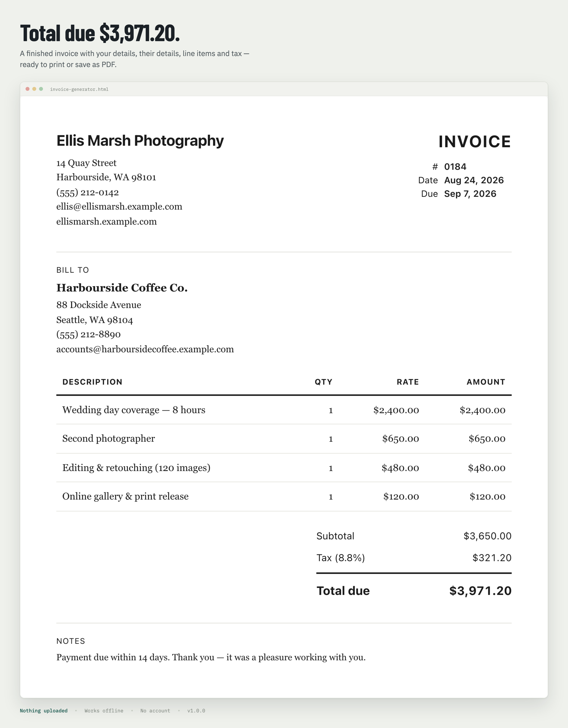Screen dimensions: 568x728
Task: Click the accounts@harboursidecoffee.example.com email
Action: (145, 349)
